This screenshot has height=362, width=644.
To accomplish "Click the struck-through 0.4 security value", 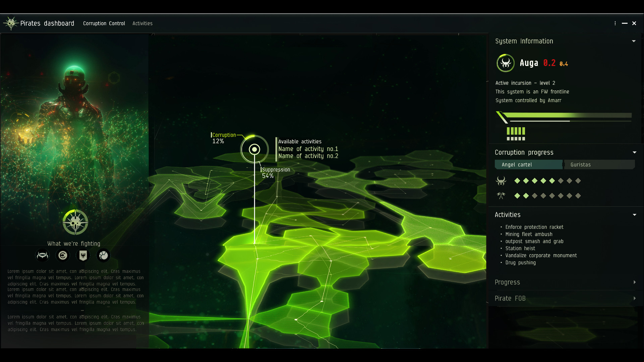I will (564, 64).
